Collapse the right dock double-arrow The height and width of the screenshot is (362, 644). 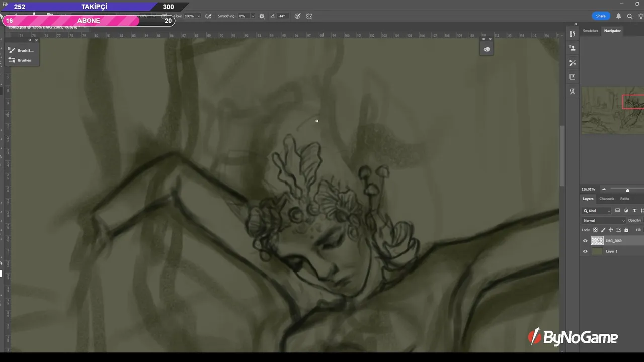click(576, 24)
